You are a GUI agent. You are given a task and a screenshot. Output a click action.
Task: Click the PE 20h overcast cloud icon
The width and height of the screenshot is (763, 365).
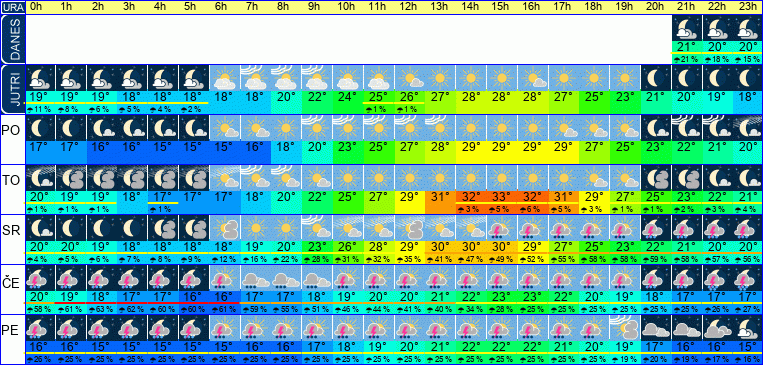[655, 328]
